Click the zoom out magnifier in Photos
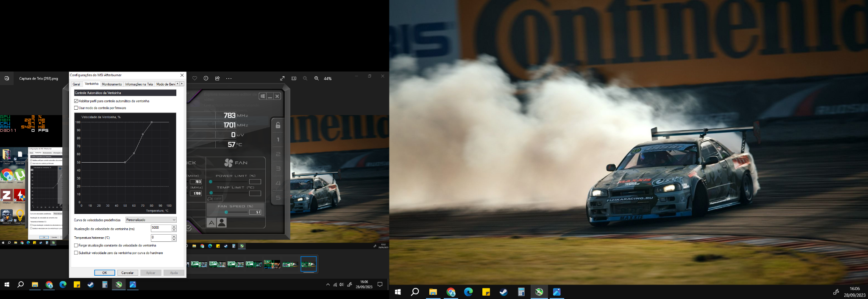Image resolution: width=868 pixels, height=299 pixels. pos(305,78)
